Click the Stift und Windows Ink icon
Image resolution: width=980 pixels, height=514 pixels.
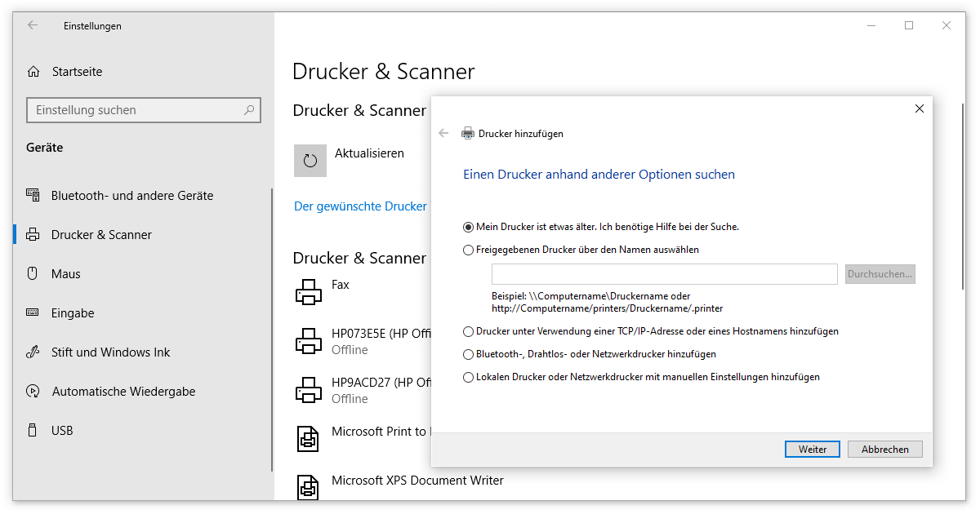(x=33, y=352)
